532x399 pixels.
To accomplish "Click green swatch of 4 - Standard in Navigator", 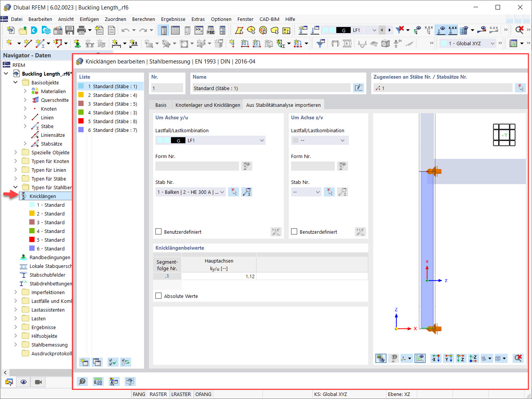I will click(x=32, y=231).
